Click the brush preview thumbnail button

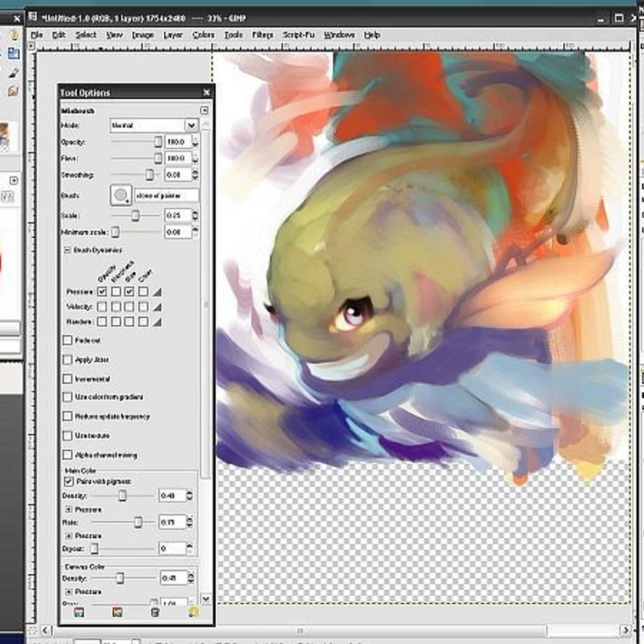pos(121,195)
